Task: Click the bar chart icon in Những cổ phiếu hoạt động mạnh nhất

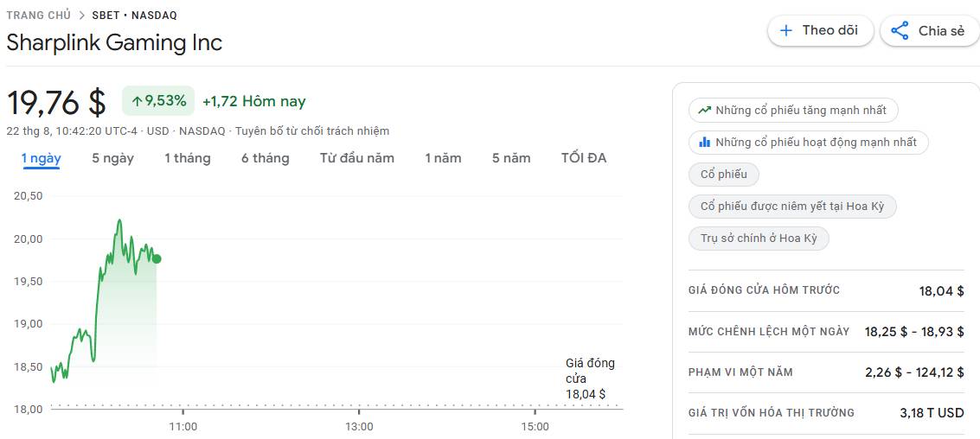Action: (704, 143)
